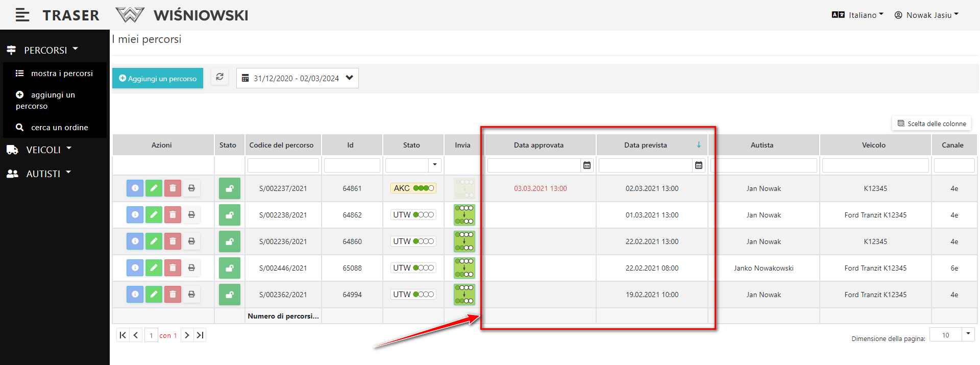The height and width of the screenshot is (365, 980).
Task: Toggle lock status of route S/002237/2021
Action: 230,188
